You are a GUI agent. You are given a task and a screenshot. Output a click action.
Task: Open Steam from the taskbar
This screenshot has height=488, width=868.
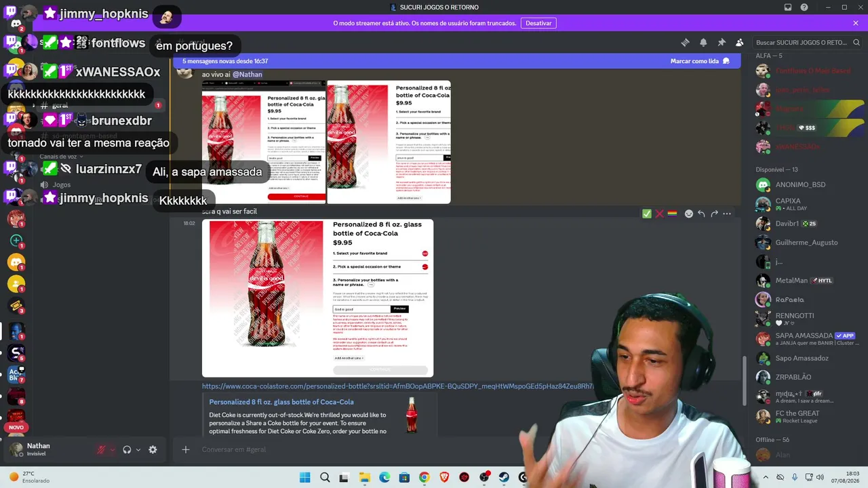(x=504, y=477)
